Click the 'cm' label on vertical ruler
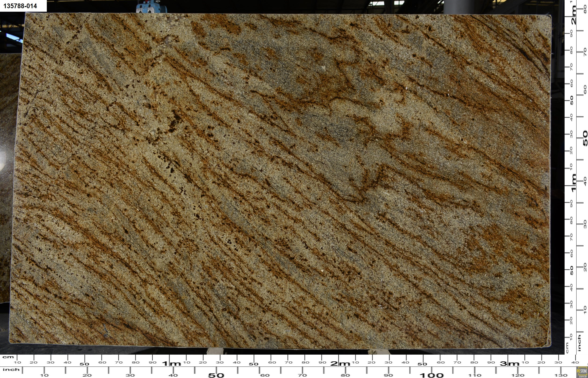Viewport: 588px width, 378px height. point(567,348)
